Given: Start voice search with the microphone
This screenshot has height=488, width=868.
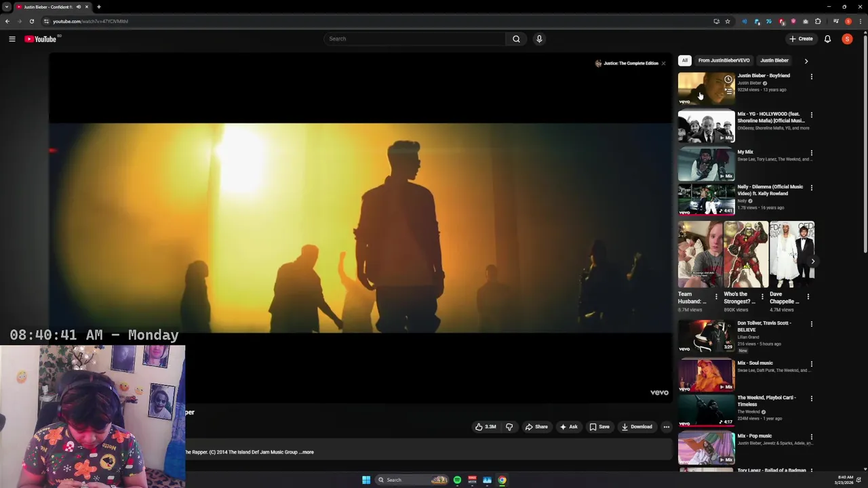Looking at the screenshot, I should tap(539, 39).
